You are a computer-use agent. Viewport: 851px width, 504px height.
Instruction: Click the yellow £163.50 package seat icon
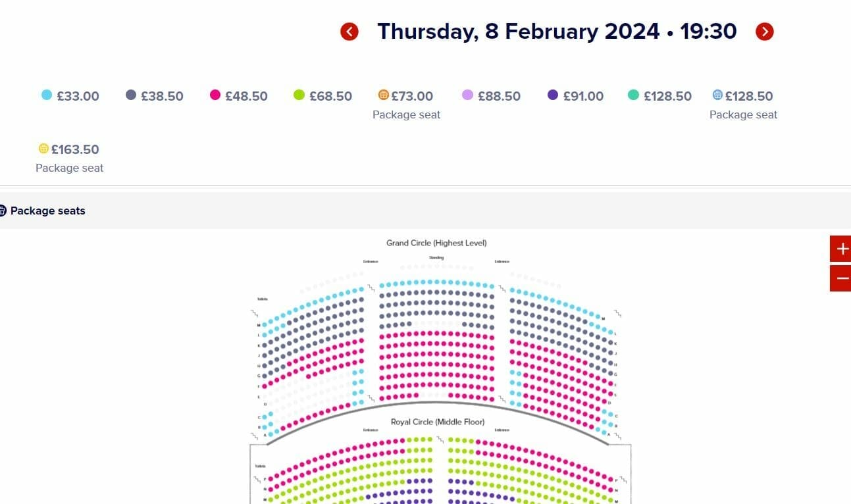(x=43, y=149)
